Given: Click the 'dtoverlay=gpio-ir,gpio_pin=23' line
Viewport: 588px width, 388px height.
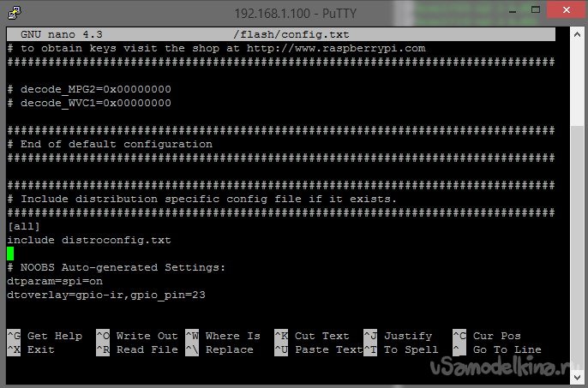Looking at the screenshot, I should pos(106,295).
